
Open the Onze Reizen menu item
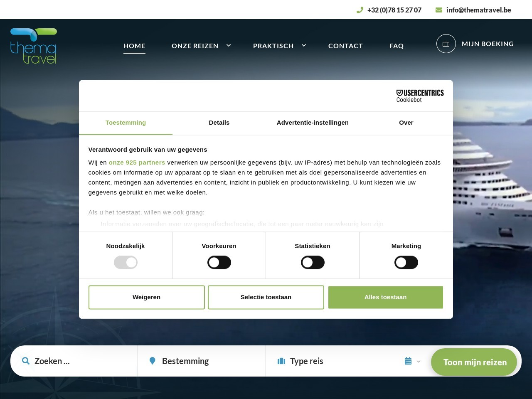click(195, 46)
